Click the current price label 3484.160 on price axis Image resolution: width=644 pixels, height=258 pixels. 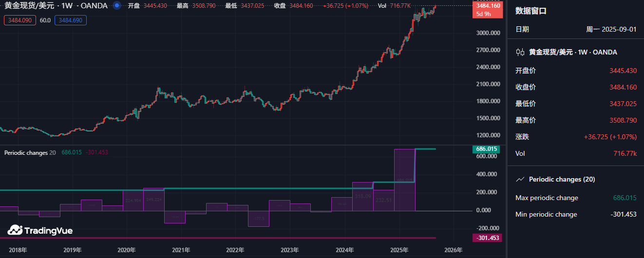tap(488, 6)
